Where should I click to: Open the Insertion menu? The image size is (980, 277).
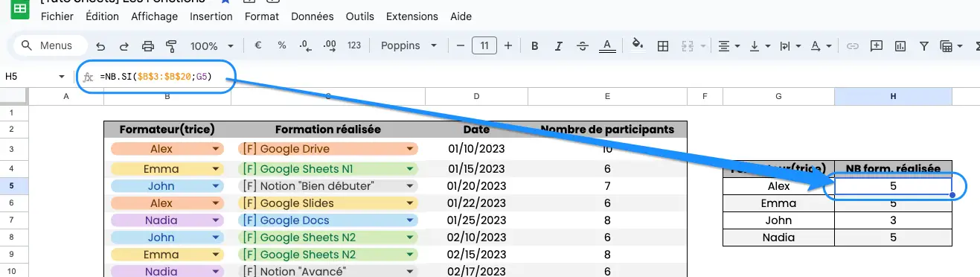click(x=211, y=16)
